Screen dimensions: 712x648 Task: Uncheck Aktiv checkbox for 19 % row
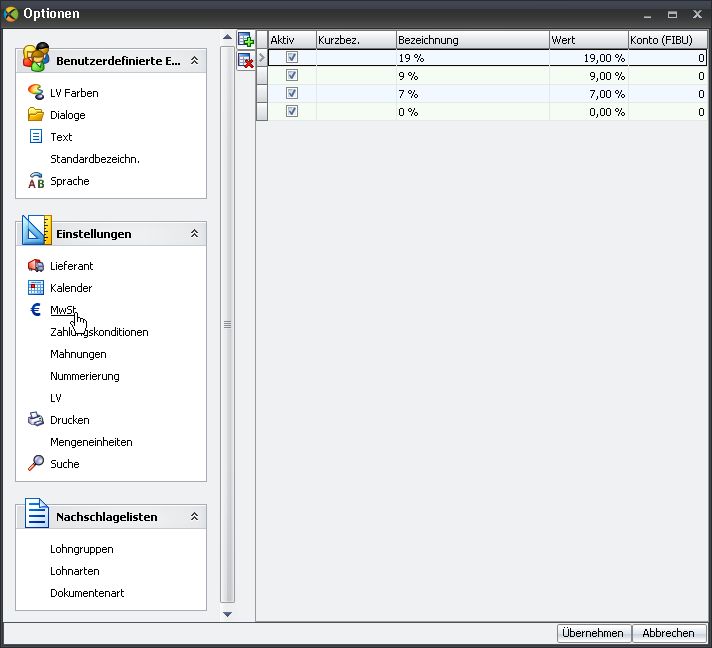coord(292,58)
